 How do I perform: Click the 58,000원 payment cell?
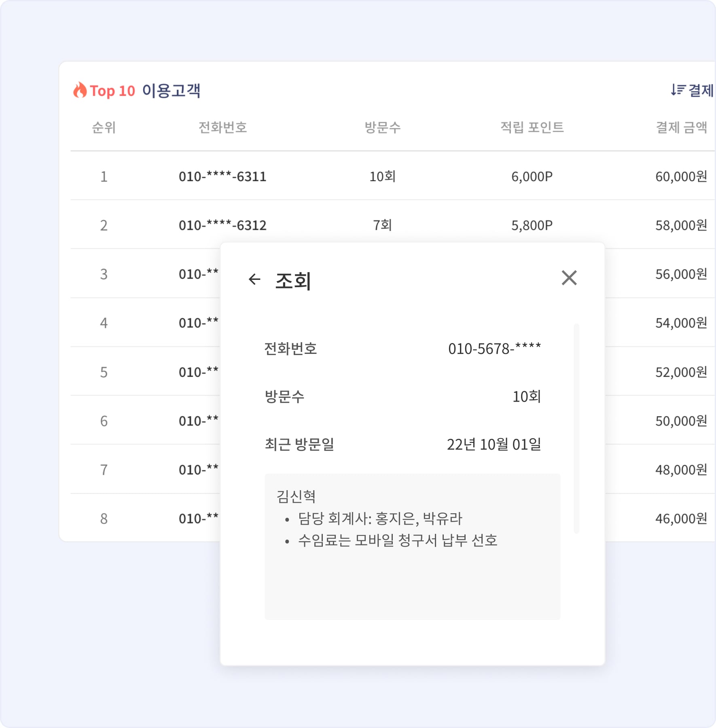[681, 225]
